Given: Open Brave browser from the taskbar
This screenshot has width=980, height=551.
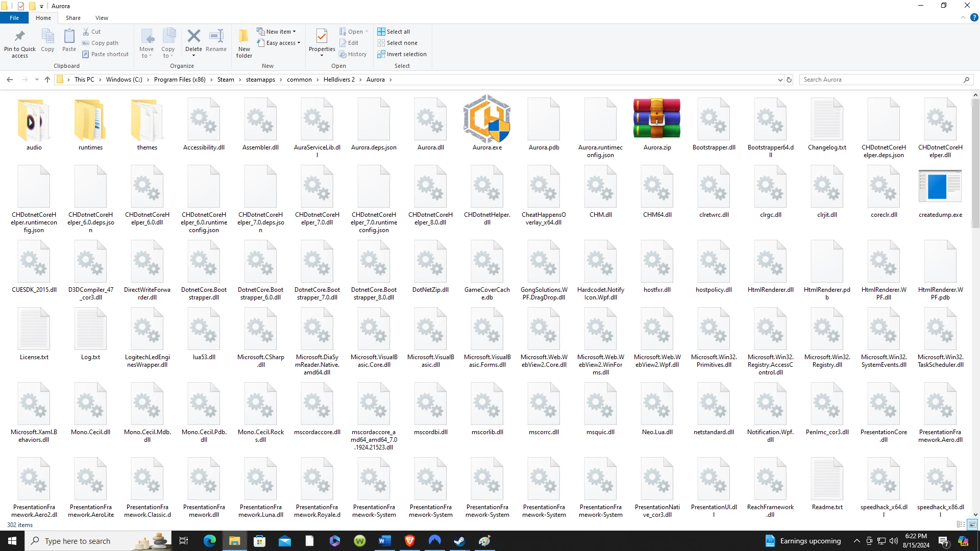Looking at the screenshot, I should click(x=409, y=541).
